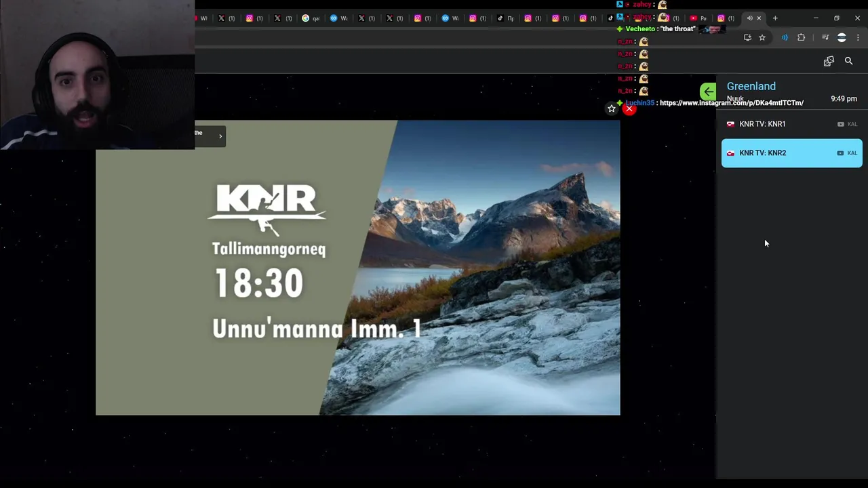Open the search magnifier icon
Image resolution: width=868 pixels, height=488 pixels.
coord(848,61)
